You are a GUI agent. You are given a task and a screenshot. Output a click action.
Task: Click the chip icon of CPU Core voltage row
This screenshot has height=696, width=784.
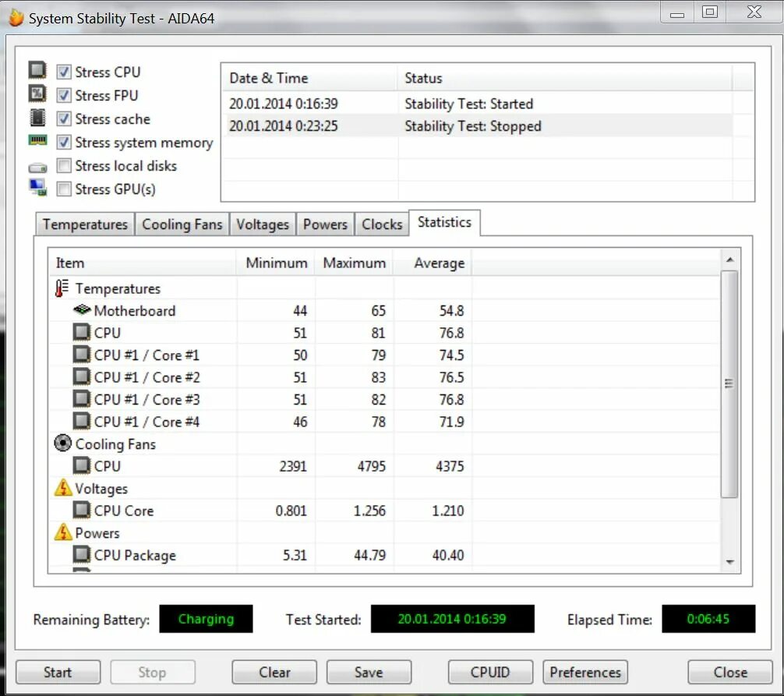point(82,510)
